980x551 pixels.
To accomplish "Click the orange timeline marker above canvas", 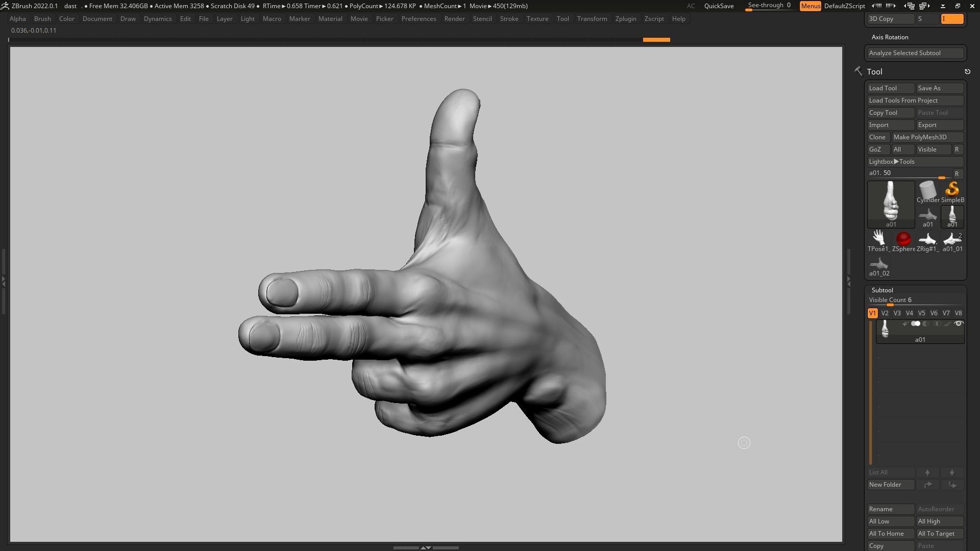I will tap(656, 40).
